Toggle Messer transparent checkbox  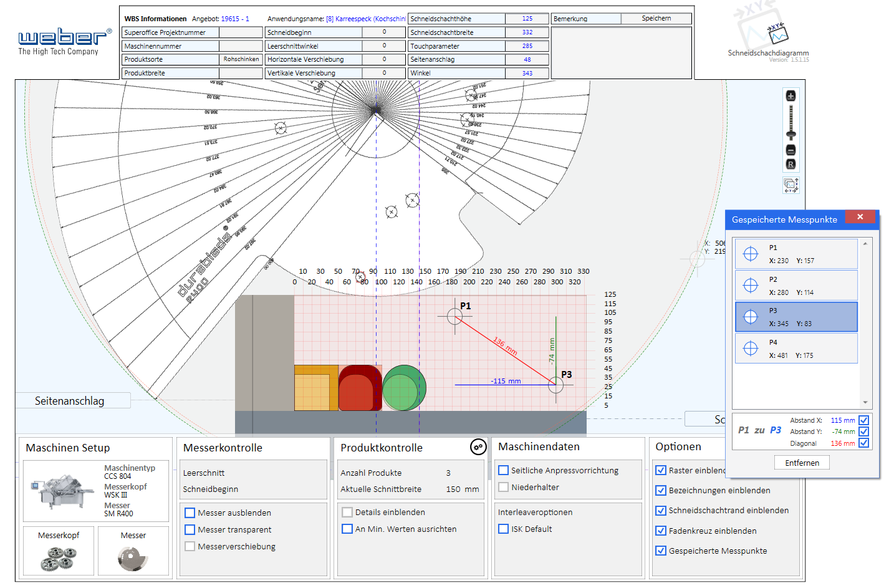[x=190, y=530]
